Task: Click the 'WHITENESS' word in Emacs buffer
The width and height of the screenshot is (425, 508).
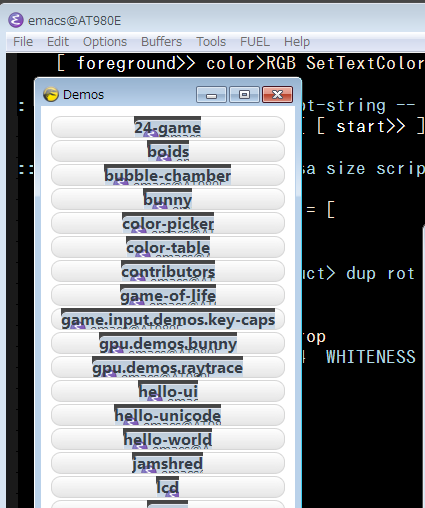Action: [371, 357]
